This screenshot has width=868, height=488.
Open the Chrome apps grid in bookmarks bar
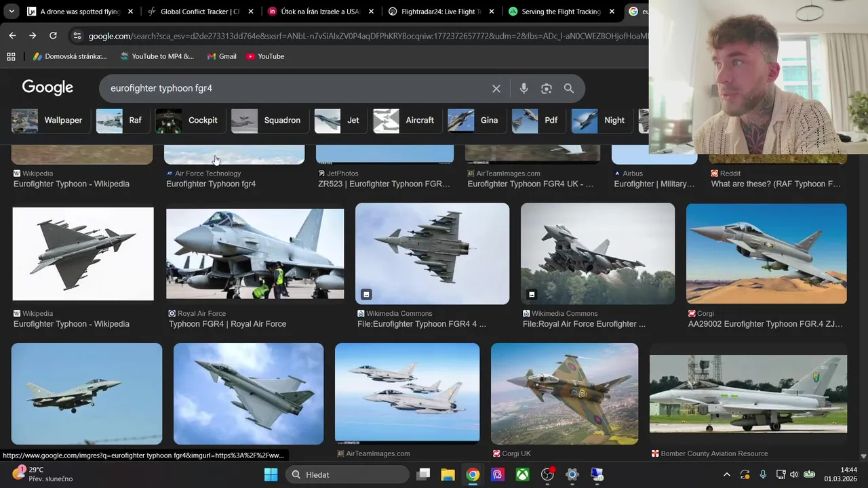[11, 56]
